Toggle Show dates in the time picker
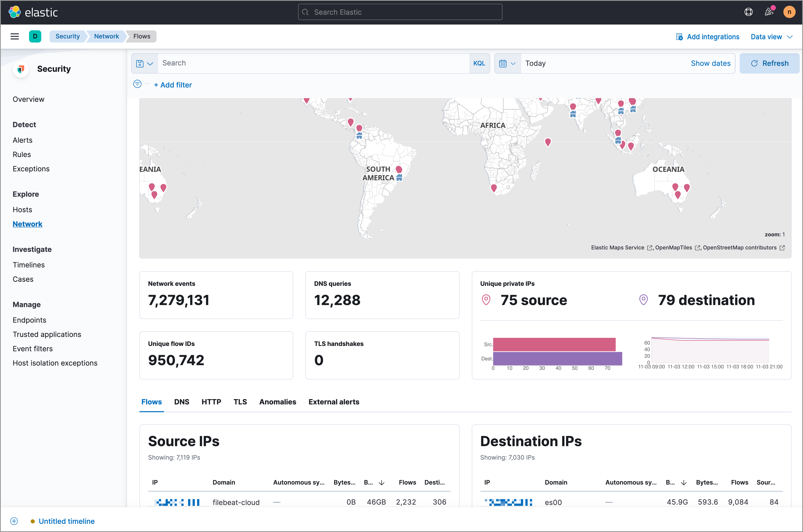The width and height of the screenshot is (803, 532). click(x=711, y=63)
